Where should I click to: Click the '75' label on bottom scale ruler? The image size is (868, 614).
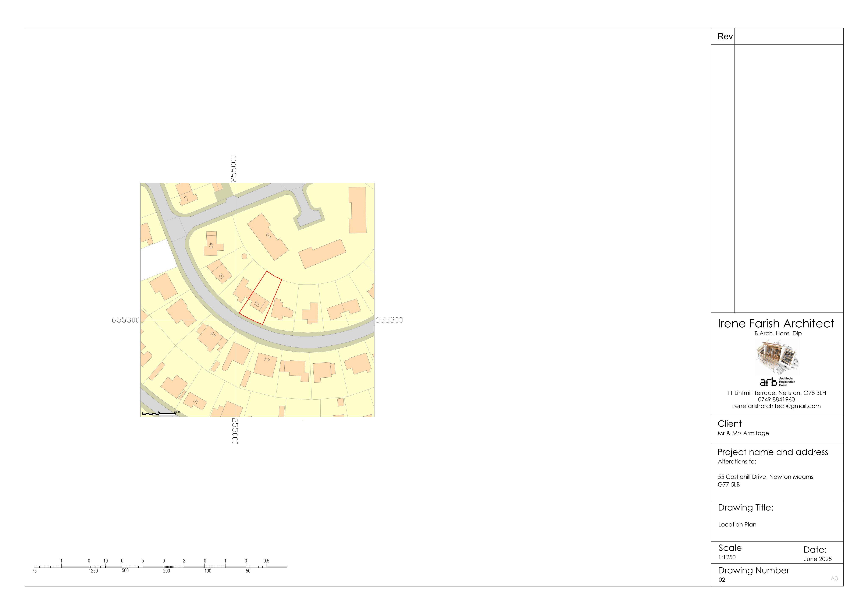click(34, 571)
